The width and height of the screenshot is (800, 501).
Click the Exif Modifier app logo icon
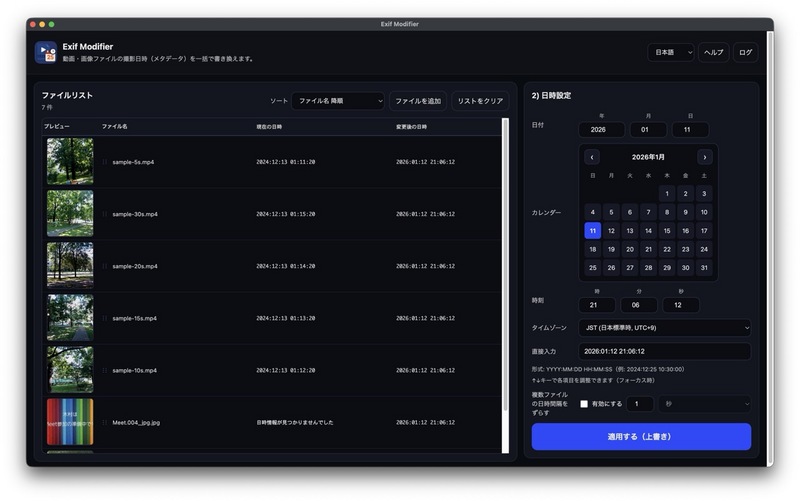pyautogui.click(x=45, y=52)
